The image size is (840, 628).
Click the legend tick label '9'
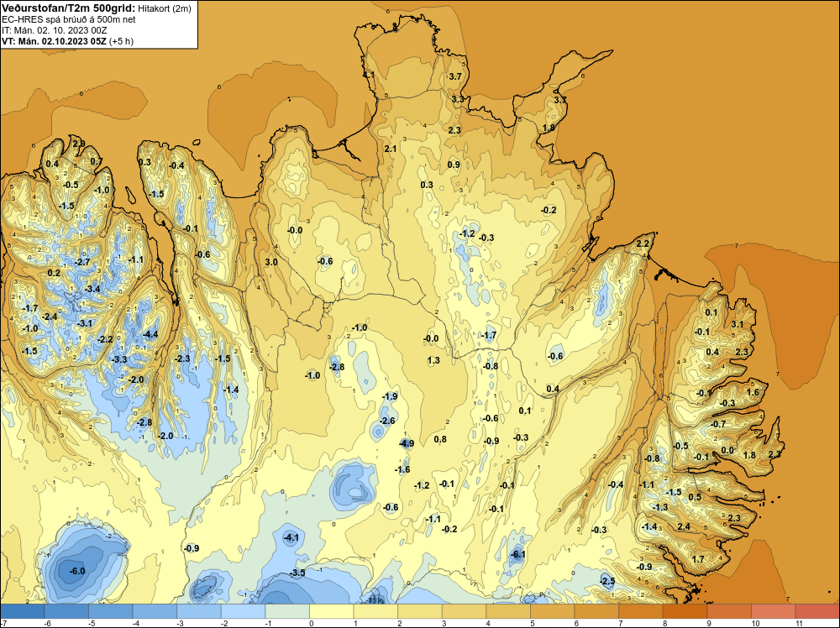707,623
